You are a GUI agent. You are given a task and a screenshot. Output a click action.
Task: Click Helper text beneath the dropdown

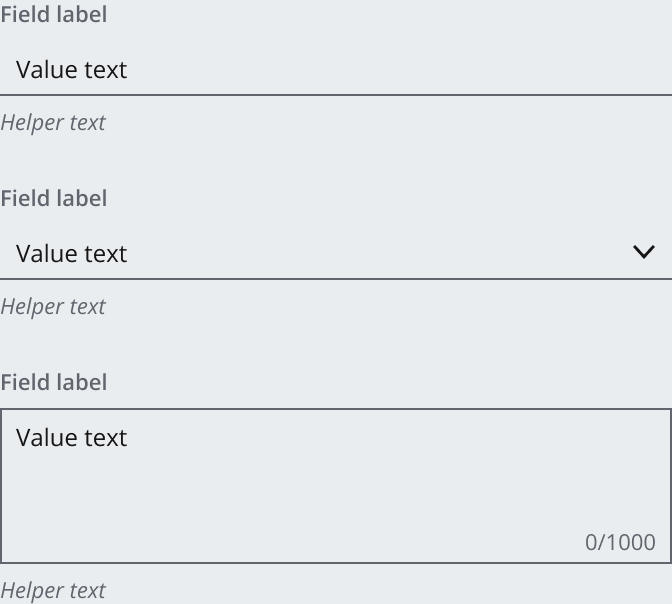pos(53,306)
